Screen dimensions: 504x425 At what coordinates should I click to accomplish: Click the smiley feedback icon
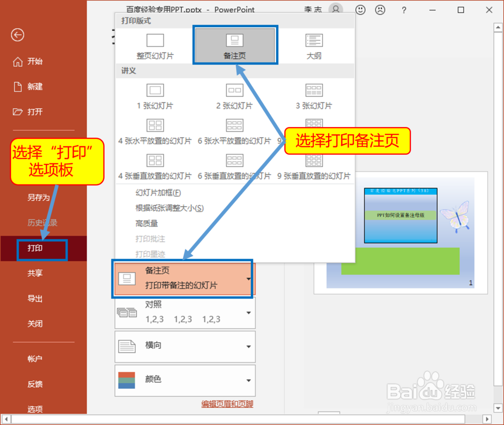click(x=360, y=10)
